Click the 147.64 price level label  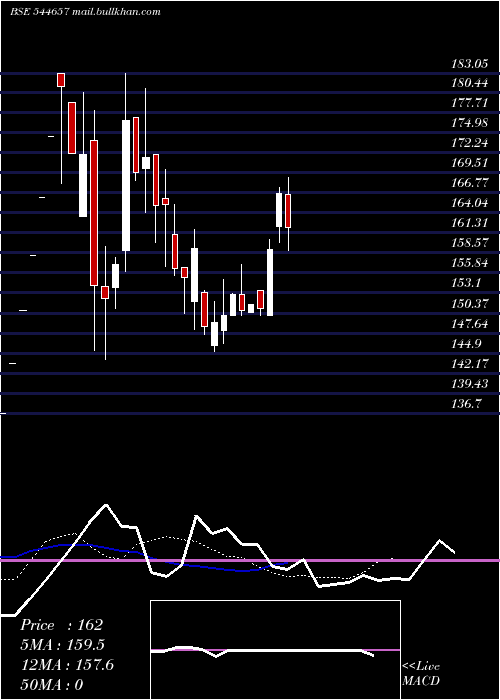pos(470,324)
